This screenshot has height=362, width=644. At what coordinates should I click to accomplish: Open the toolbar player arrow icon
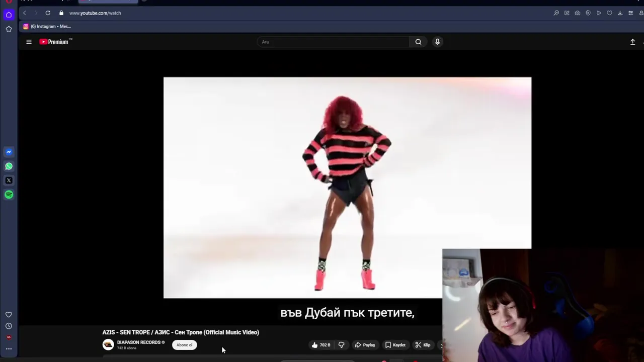(x=599, y=13)
